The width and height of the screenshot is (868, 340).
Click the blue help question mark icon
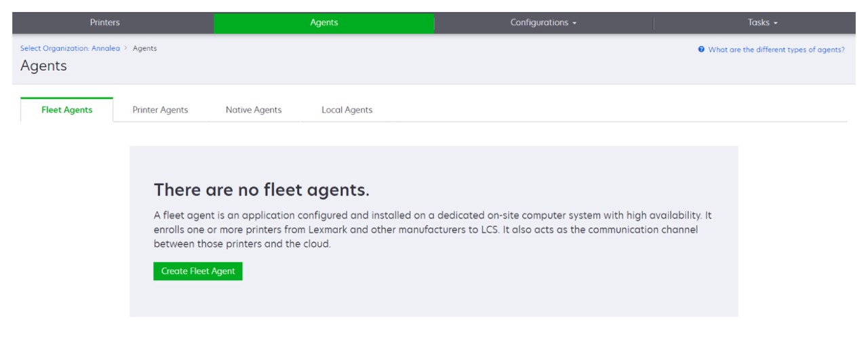701,50
